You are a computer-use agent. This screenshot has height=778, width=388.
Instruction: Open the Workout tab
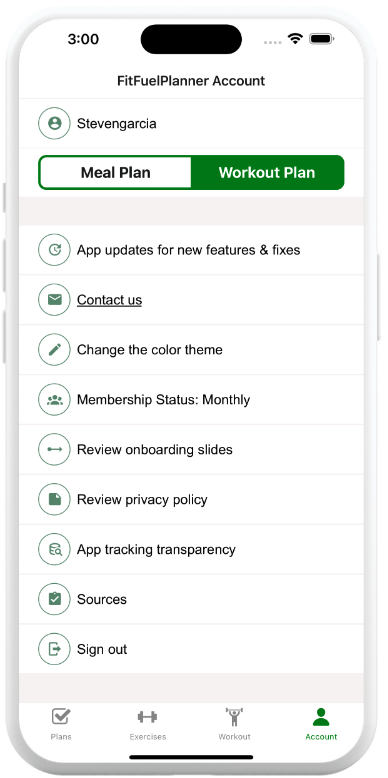click(x=234, y=724)
